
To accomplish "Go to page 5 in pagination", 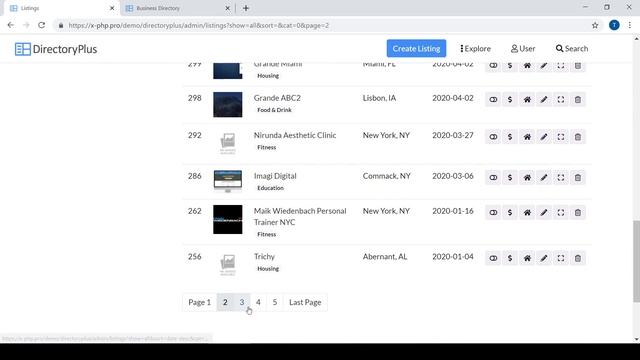I will click(275, 302).
